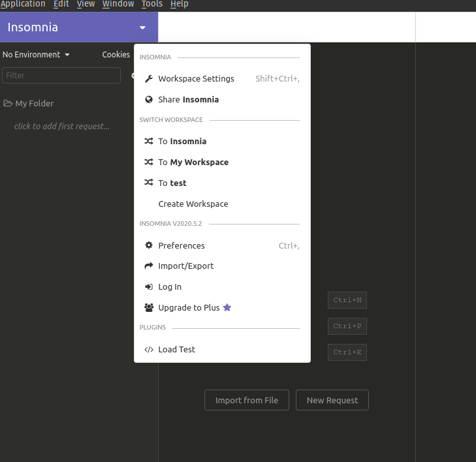This screenshot has width=476, height=462.
Task: Switch to My Workspace
Action: pos(222,162)
